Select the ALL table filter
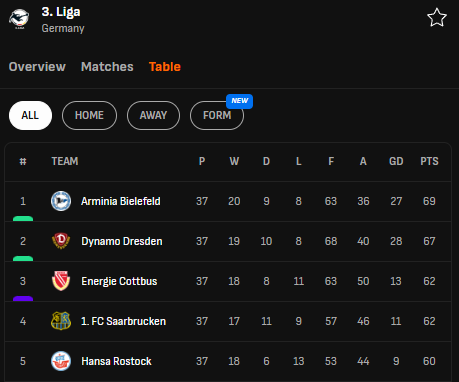459x382 pixels. 30,115
